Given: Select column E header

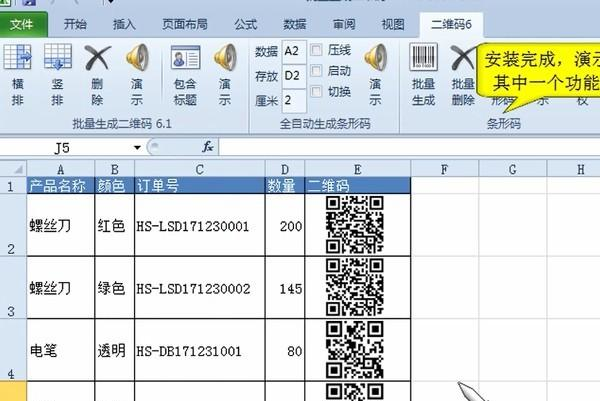Looking at the screenshot, I should tap(357, 169).
